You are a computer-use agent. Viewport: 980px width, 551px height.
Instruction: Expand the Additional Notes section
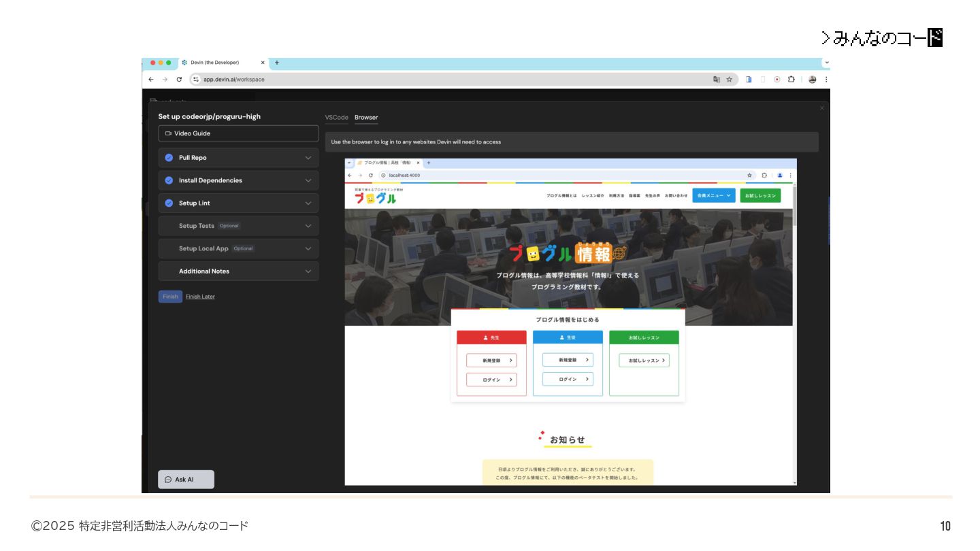[x=238, y=271]
